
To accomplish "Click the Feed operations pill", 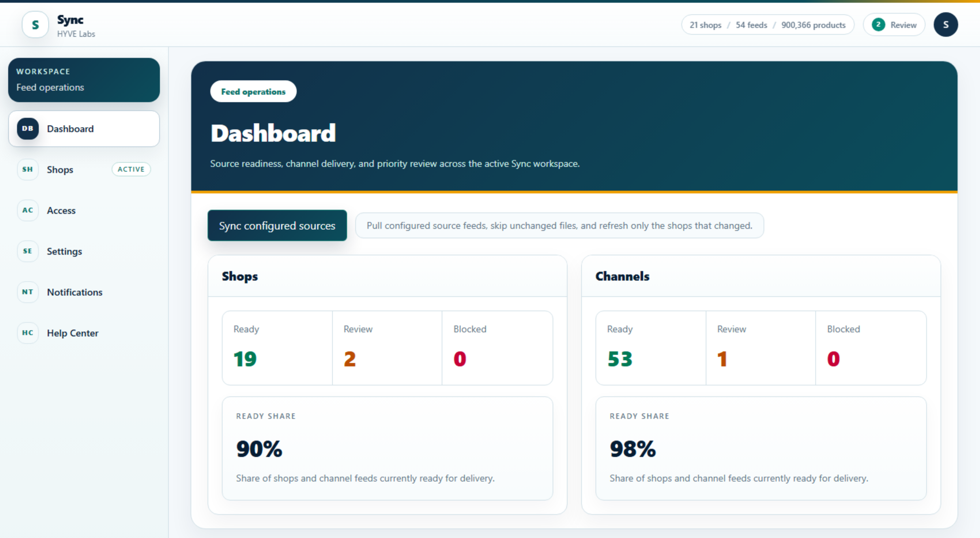I will click(x=254, y=91).
